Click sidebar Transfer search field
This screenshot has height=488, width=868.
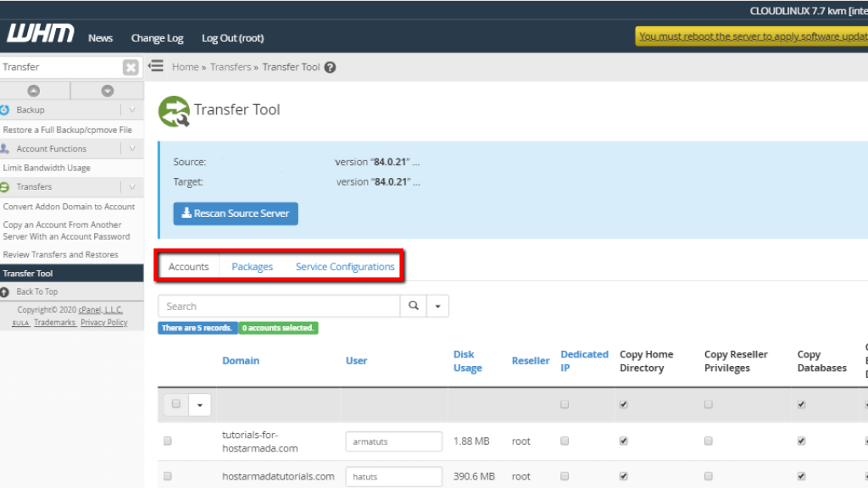pyautogui.click(x=61, y=67)
